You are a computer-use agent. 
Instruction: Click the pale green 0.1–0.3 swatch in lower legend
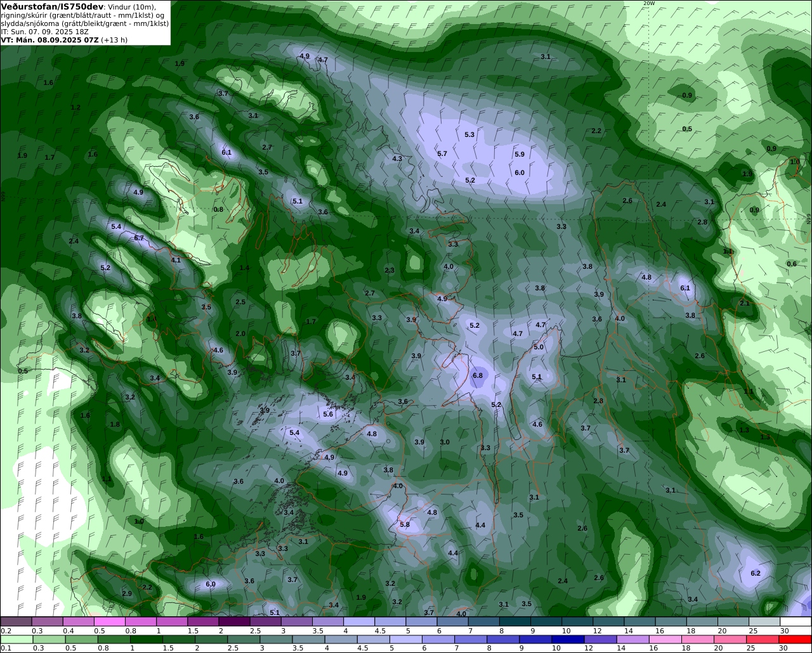click(16, 640)
